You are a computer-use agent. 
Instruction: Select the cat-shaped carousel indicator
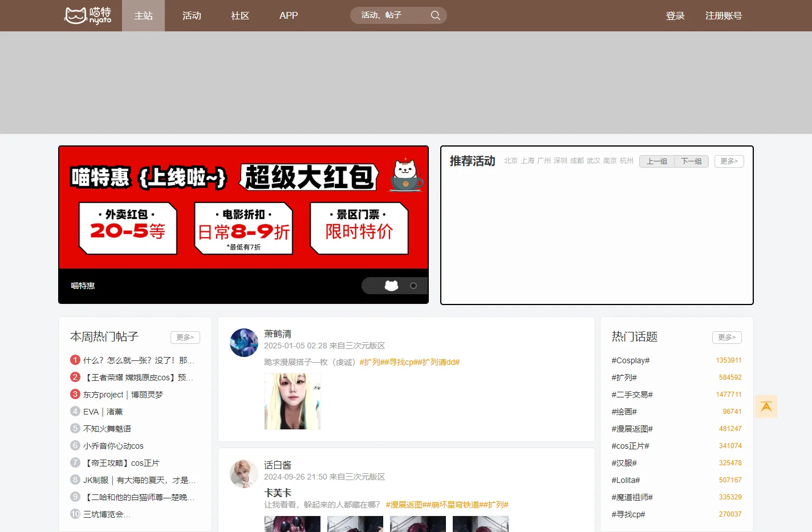[x=391, y=286]
